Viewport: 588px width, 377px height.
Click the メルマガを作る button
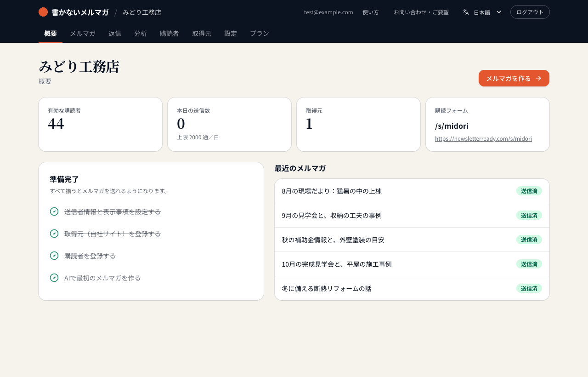[x=514, y=78]
